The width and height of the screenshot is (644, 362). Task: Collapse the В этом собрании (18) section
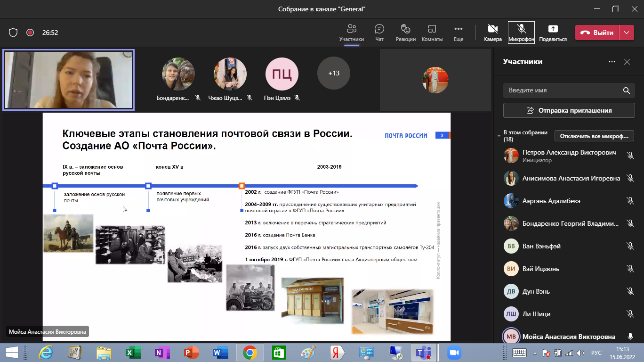pyautogui.click(x=499, y=136)
